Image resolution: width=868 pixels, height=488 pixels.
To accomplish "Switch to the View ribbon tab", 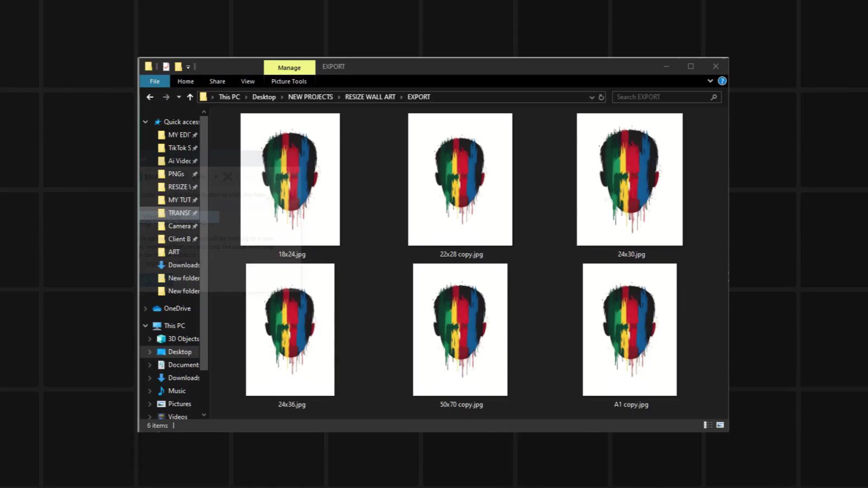I will pyautogui.click(x=247, y=81).
